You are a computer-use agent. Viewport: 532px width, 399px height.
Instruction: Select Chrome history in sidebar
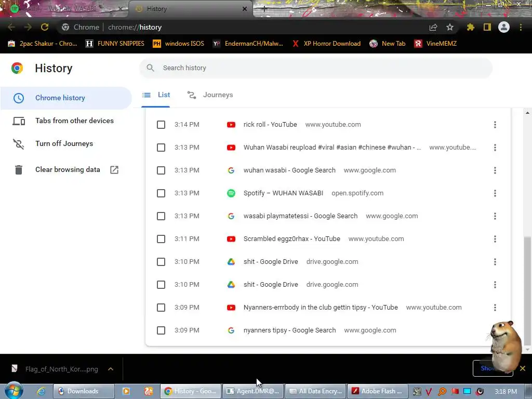(x=66, y=98)
